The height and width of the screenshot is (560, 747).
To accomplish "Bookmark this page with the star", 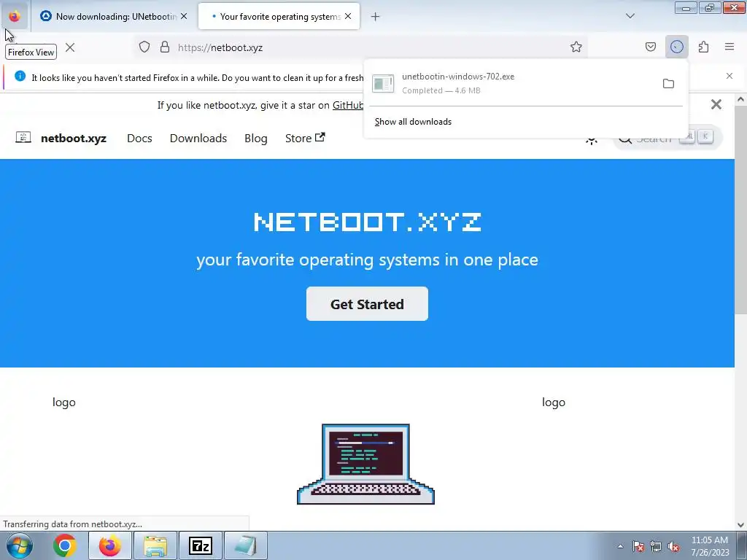I will pos(576,47).
